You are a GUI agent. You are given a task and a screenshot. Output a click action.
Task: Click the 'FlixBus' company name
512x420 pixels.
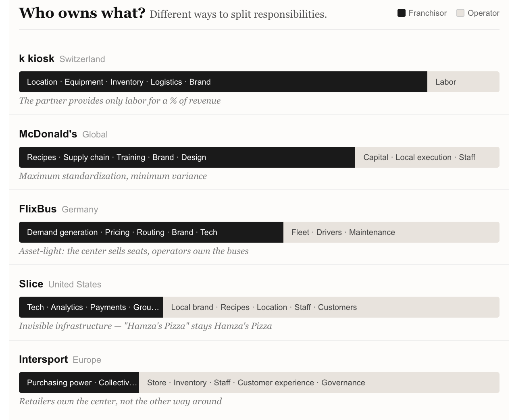[x=38, y=209]
